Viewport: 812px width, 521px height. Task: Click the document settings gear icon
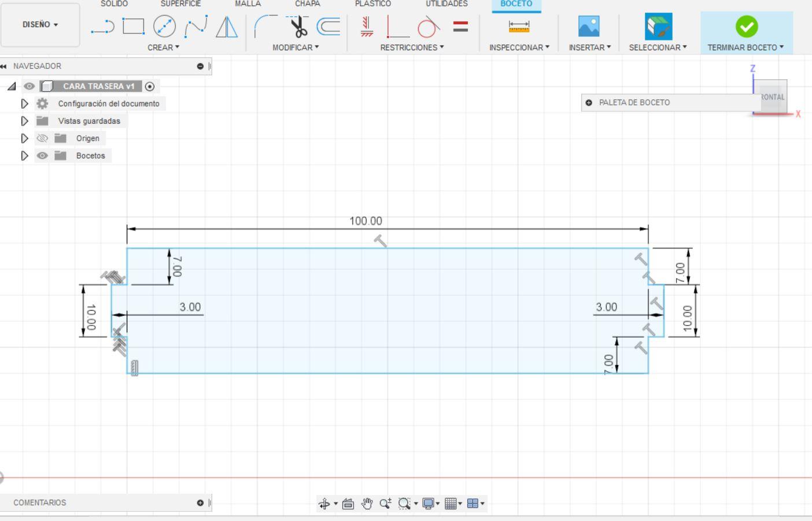click(x=42, y=104)
